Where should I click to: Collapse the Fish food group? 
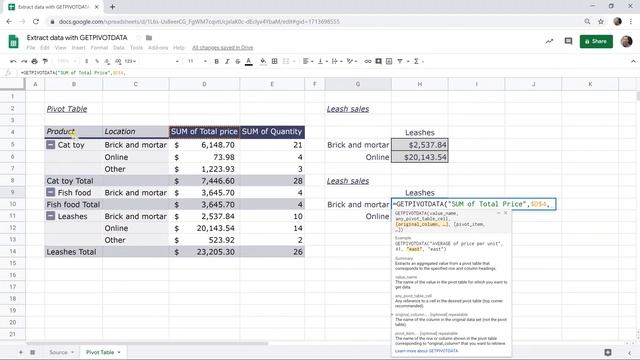pos(50,193)
